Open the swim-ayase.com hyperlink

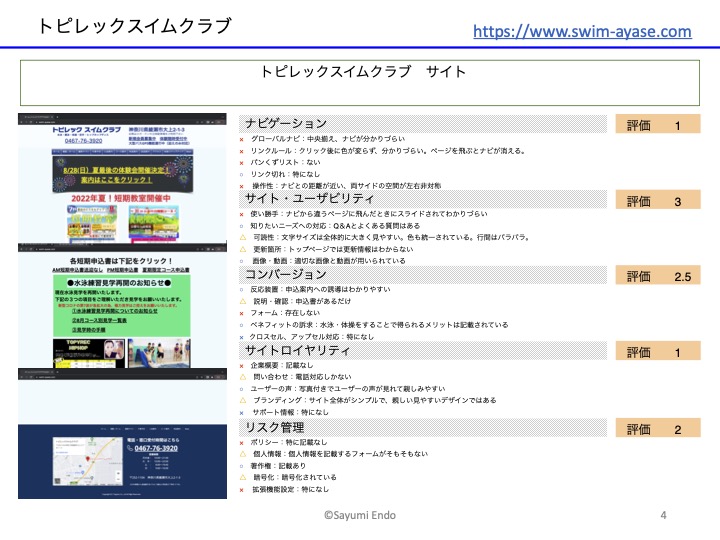(x=581, y=31)
